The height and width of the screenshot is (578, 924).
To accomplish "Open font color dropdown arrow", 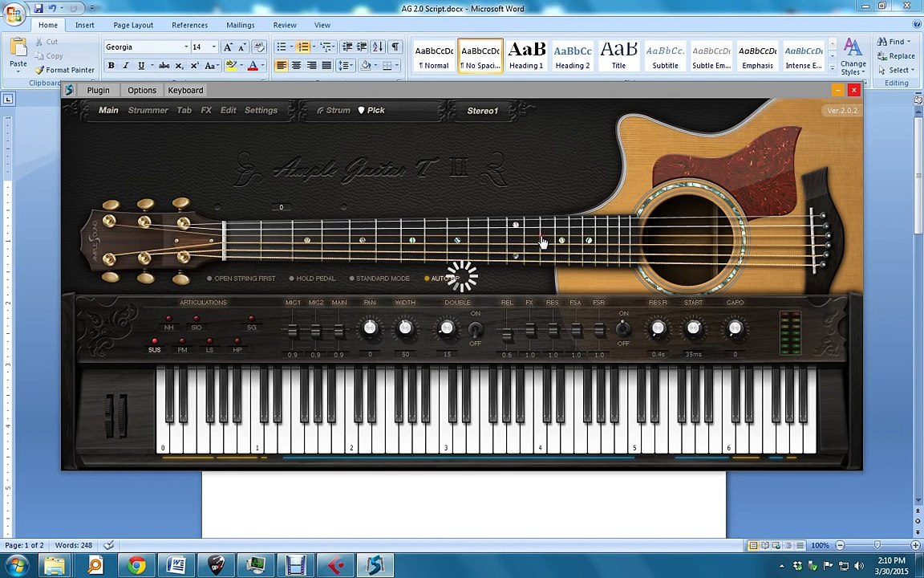I will coord(263,66).
